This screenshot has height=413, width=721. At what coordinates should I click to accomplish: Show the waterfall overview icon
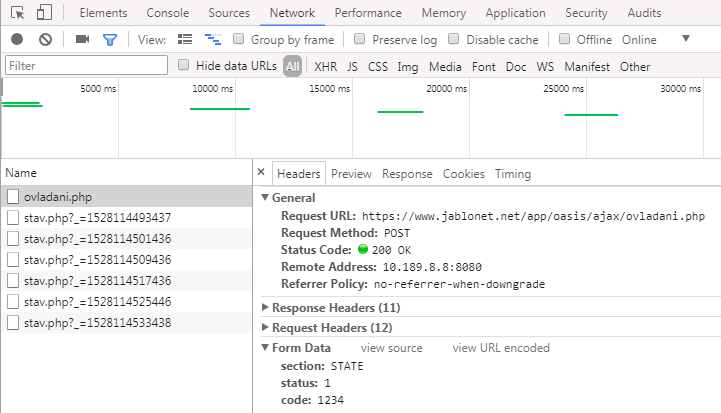[x=212, y=39]
